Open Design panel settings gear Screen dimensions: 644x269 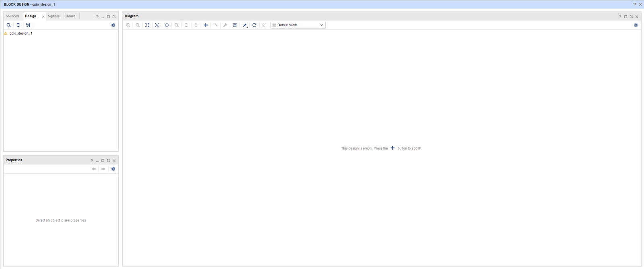pyautogui.click(x=113, y=25)
